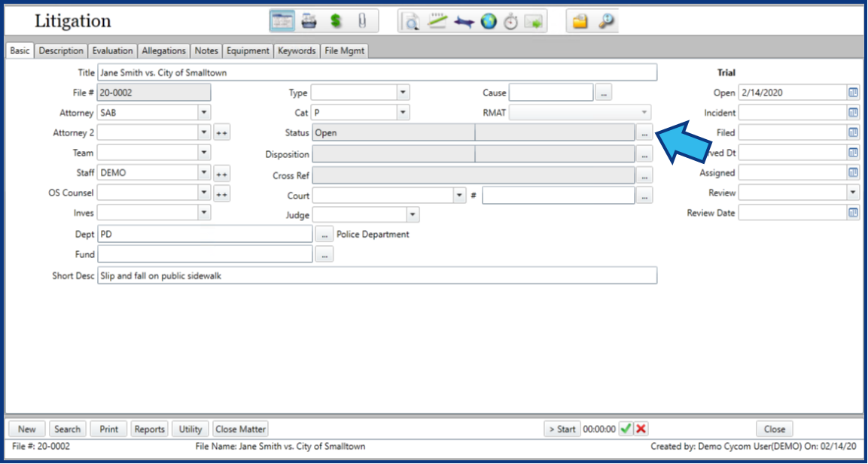Expand the Review dropdown

click(x=853, y=193)
